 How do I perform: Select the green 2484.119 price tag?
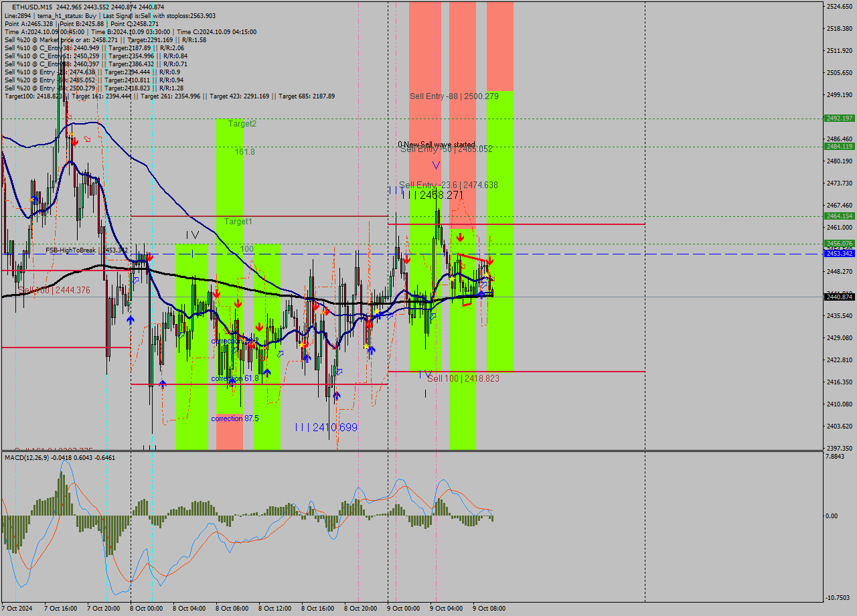tap(839, 146)
